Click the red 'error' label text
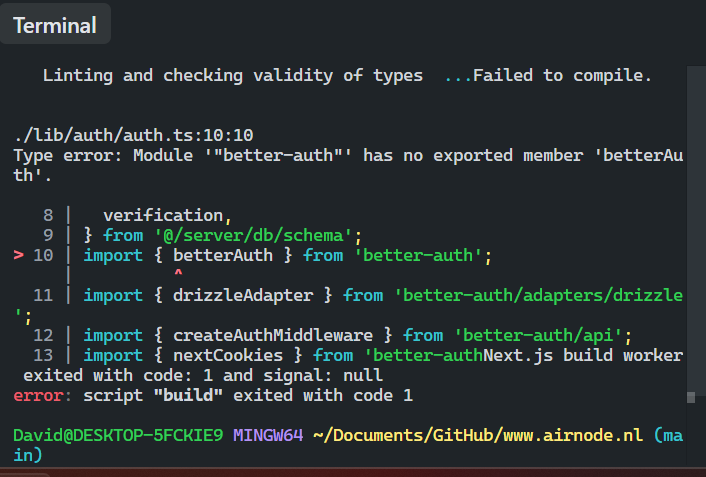Image resolution: width=706 pixels, height=477 pixels. tap(38, 395)
